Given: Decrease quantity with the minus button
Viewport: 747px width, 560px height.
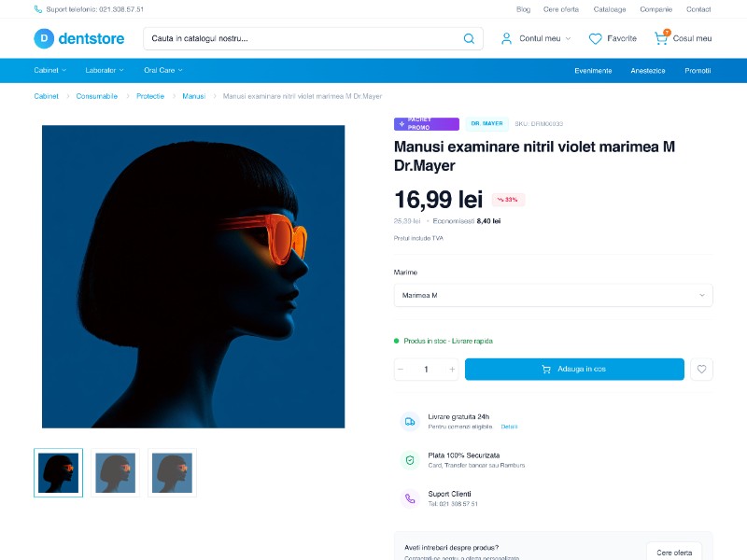Looking at the screenshot, I should (401, 370).
